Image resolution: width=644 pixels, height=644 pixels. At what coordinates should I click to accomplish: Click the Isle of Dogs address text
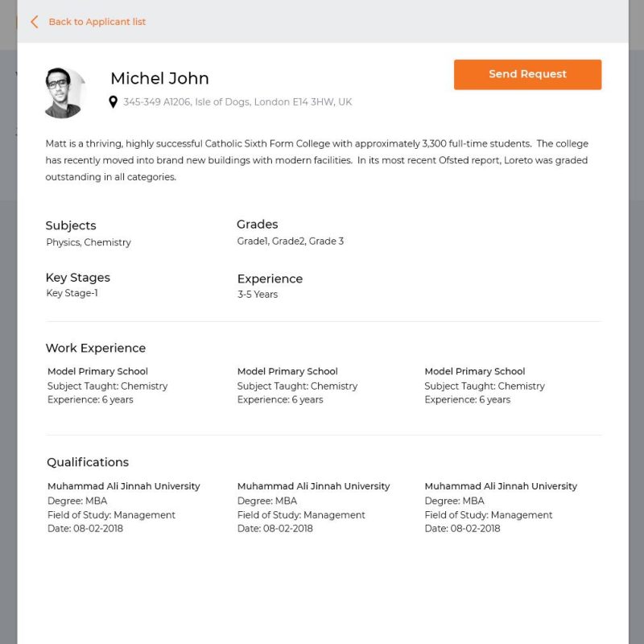click(x=237, y=102)
